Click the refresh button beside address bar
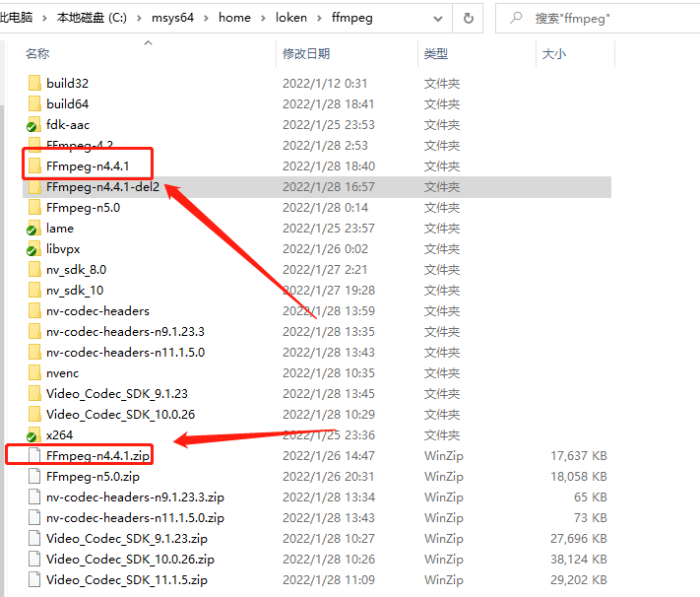Viewport: 700px width, 597px height. pos(468,18)
